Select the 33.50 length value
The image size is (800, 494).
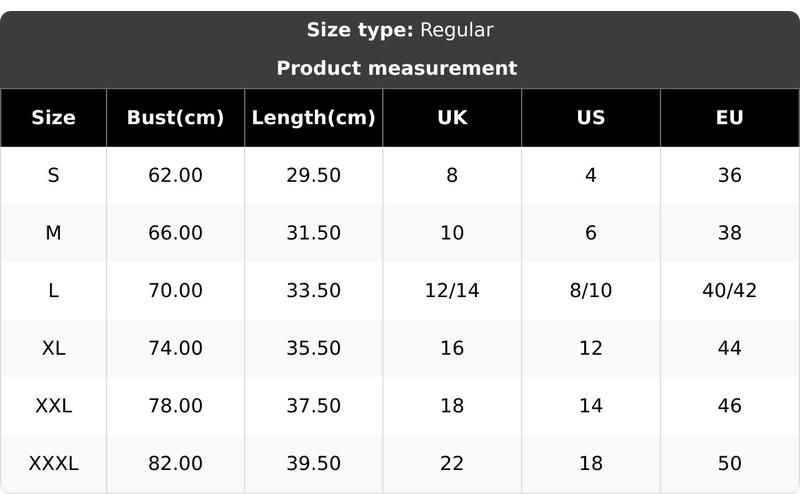313,291
